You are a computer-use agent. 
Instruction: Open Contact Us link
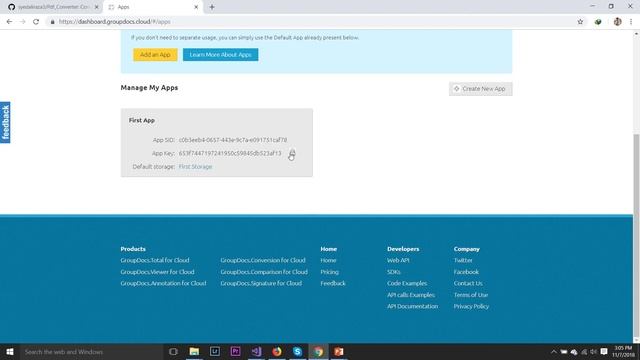pyautogui.click(x=468, y=283)
